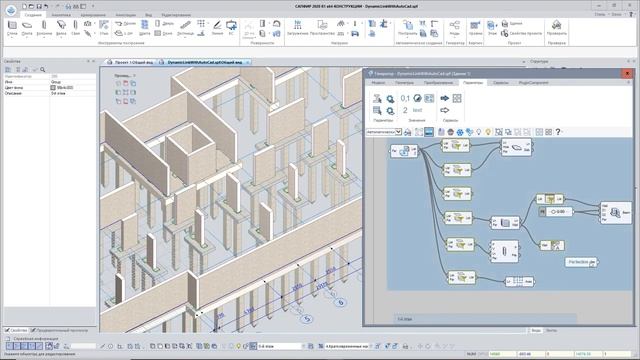The width and height of the screenshot is (640, 360).
Task: Click the question mark help icon in Generator
Action: click(x=558, y=132)
